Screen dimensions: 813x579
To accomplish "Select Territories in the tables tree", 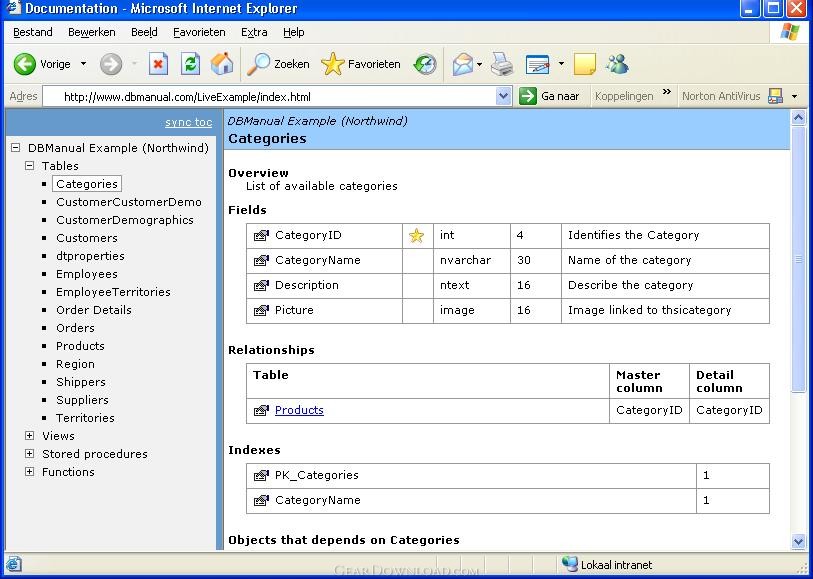I will 85,418.
